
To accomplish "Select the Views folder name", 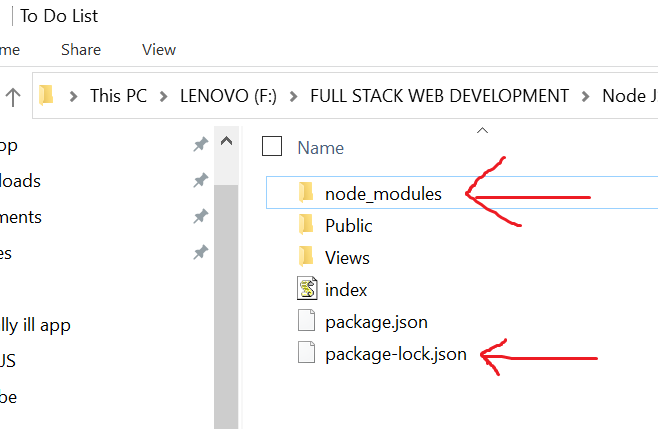I will (x=347, y=258).
